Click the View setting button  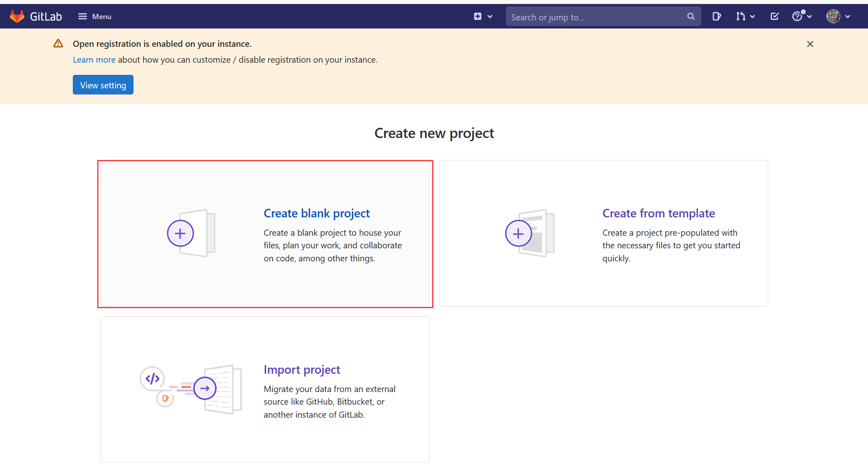point(103,85)
